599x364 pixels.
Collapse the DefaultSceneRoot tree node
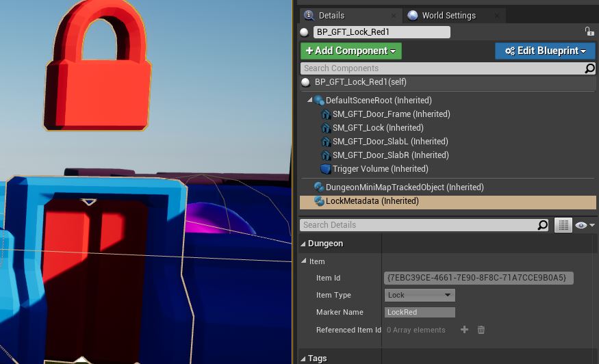(310, 100)
